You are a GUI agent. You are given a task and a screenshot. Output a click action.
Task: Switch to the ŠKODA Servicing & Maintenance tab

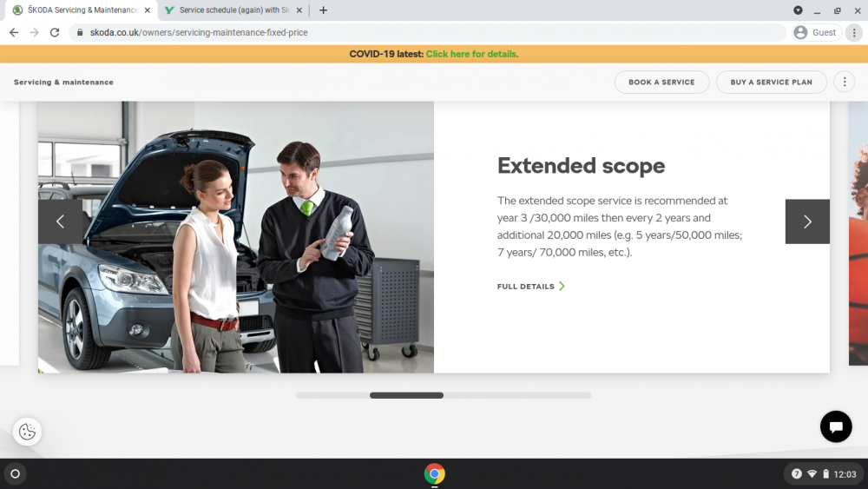pyautogui.click(x=82, y=10)
